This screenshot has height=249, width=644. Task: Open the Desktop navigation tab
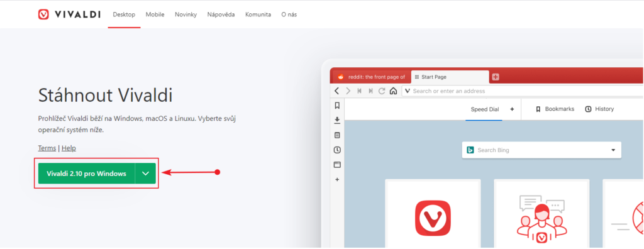[124, 14]
